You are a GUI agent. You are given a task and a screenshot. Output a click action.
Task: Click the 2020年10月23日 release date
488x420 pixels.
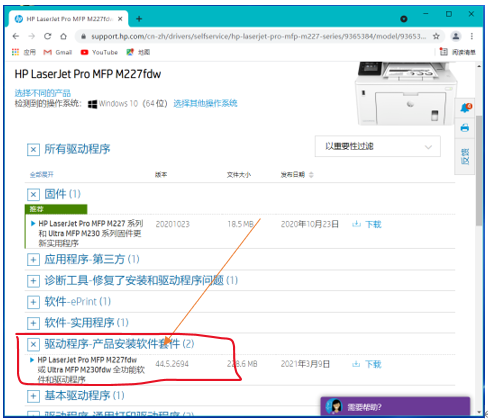[x=310, y=224]
